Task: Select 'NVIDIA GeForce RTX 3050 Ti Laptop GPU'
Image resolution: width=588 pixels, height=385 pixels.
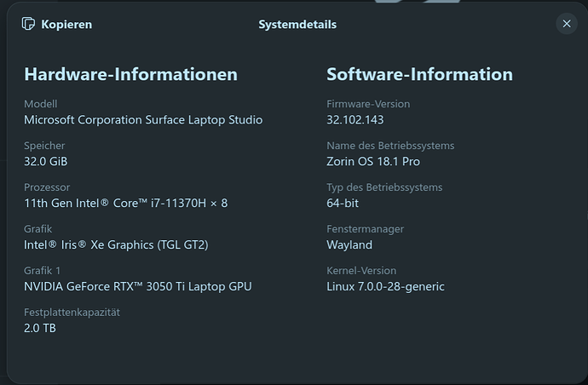Action: click(x=137, y=286)
